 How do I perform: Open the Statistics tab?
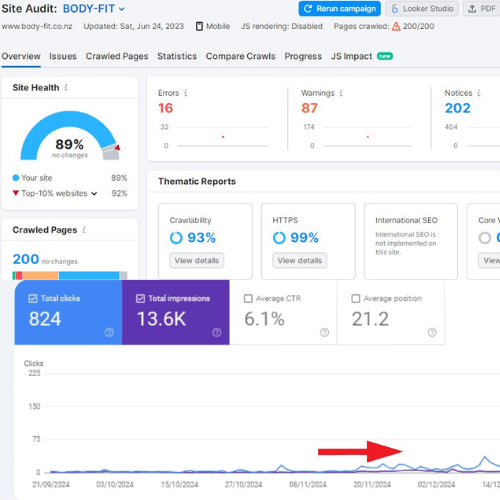(x=177, y=56)
